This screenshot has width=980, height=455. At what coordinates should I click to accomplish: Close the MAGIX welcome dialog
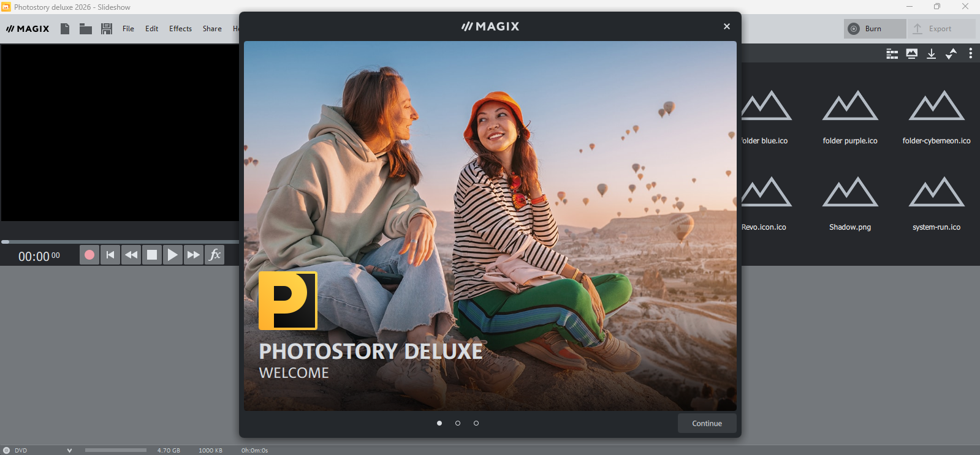(x=726, y=26)
